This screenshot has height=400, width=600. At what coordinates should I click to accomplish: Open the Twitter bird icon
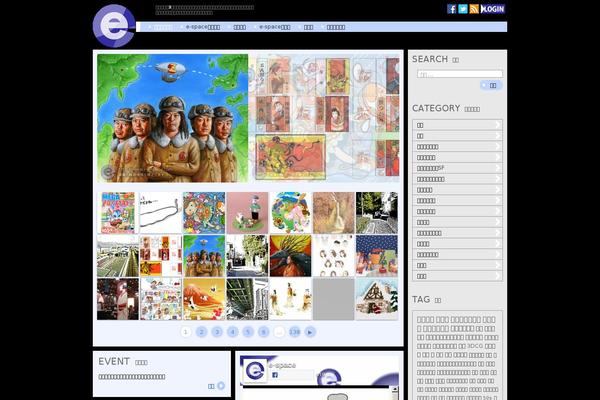point(463,9)
